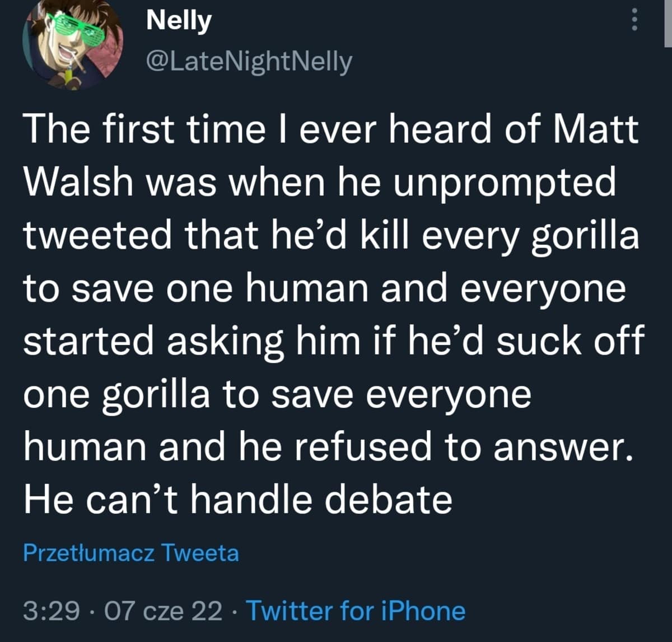Select the word "unprompted" in the tweet
672x642 pixels.
504,183
